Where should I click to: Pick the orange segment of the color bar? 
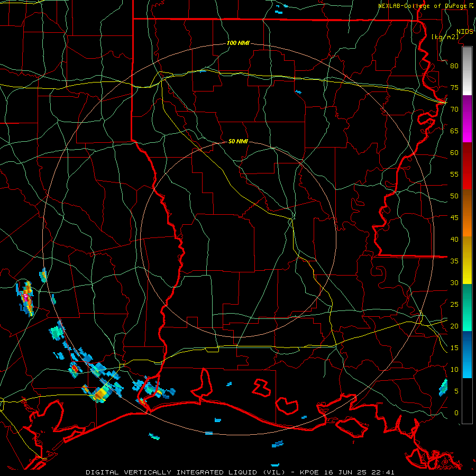click(467, 224)
